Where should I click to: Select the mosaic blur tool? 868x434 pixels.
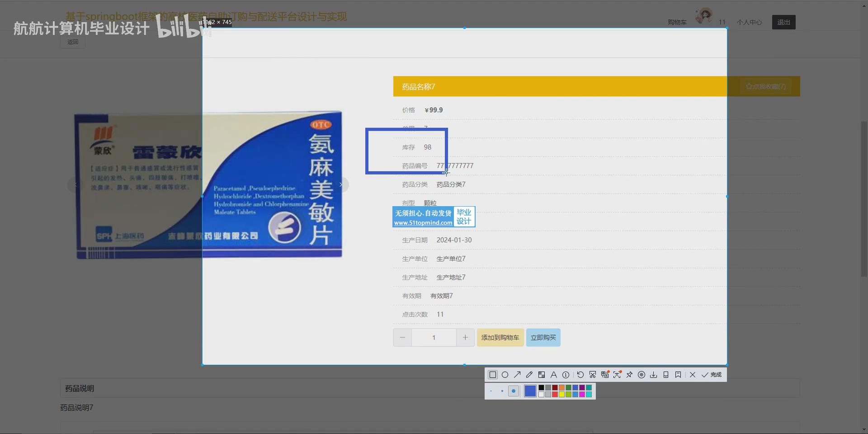coord(542,375)
